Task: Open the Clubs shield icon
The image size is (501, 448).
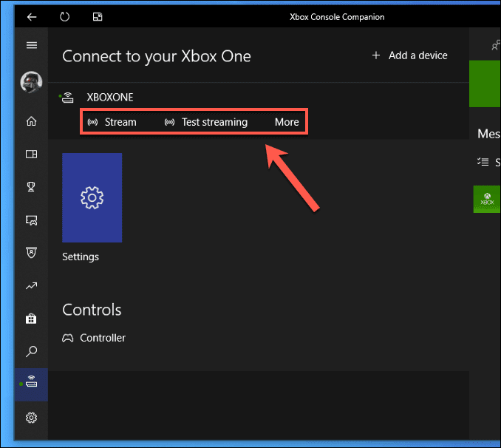Action: (x=31, y=252)
